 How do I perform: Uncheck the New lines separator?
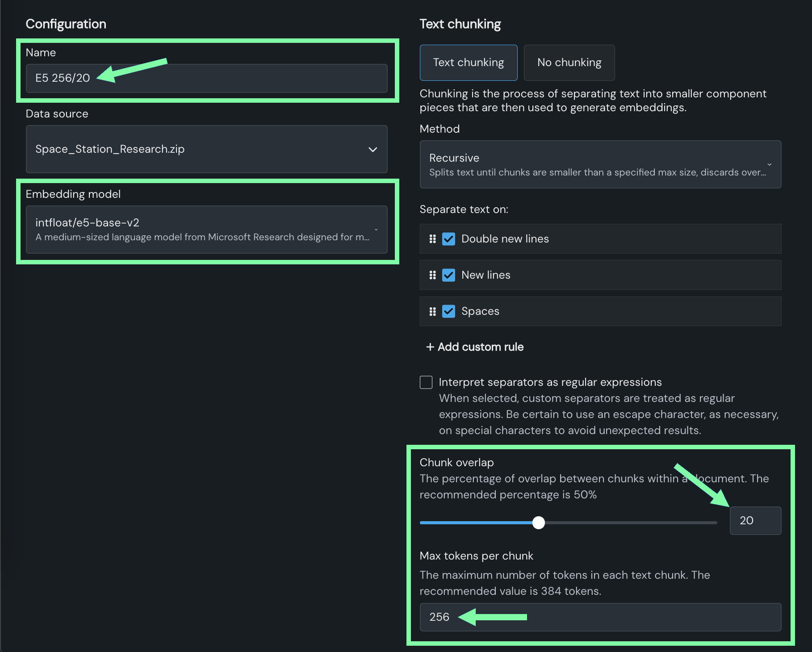coord(448,275)
